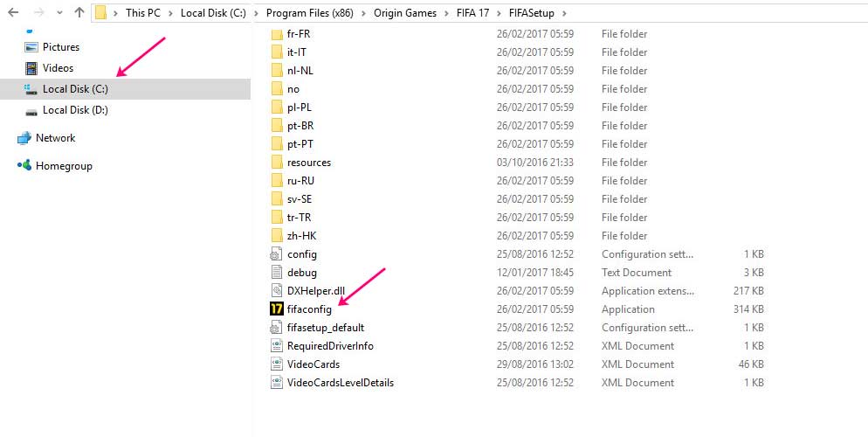Viewport: 868px width, 437px height.
Task: Click the config settings file icon
Action: [x=276, y=254]
